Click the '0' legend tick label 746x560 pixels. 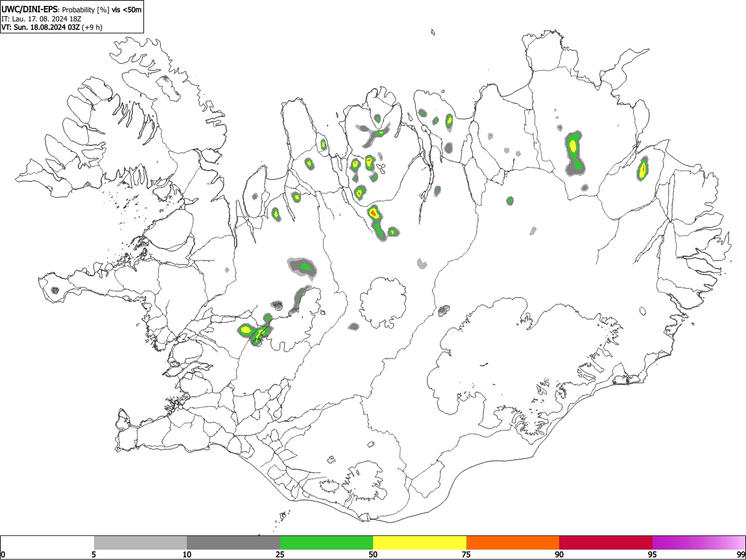pos(3,554)
